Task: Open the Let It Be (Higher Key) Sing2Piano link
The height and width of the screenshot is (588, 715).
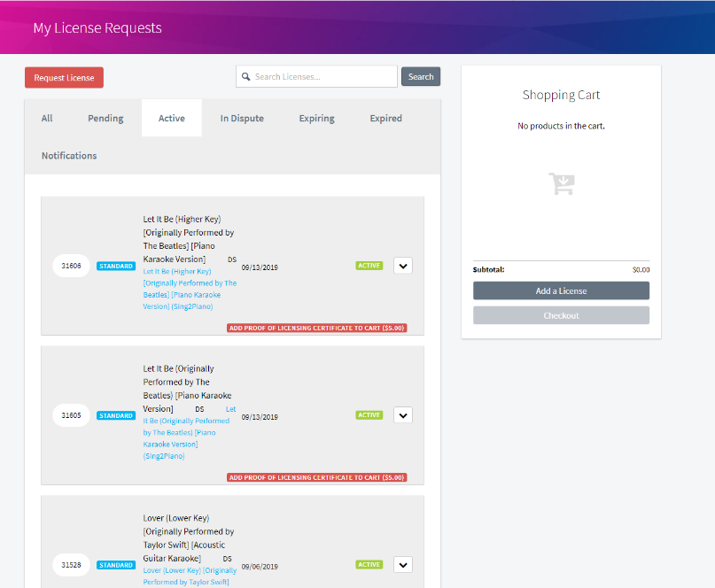Action: (x=190, y=289)
